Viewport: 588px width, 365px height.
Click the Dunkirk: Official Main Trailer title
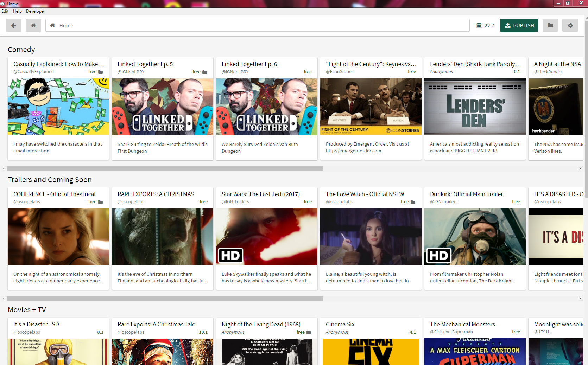467,194
